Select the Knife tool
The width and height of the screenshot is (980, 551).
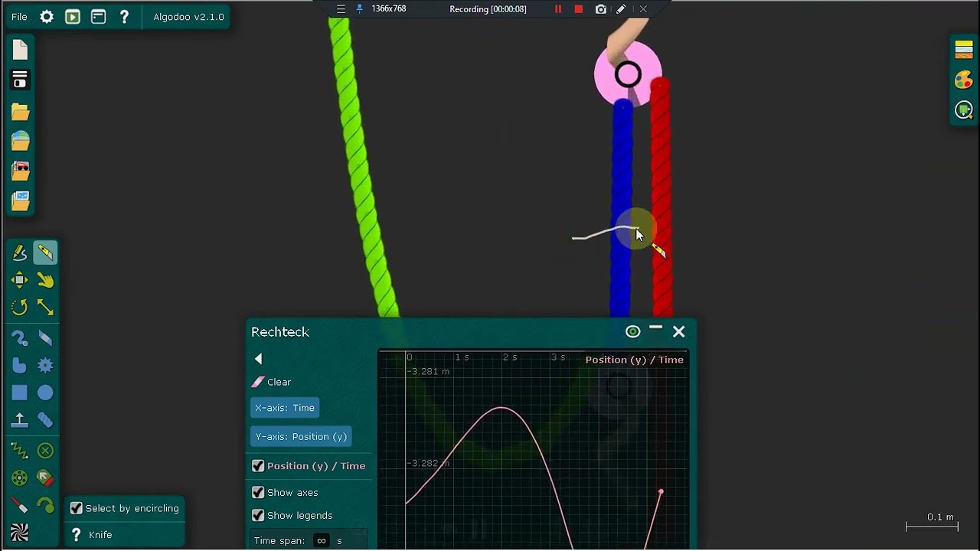[45, 253]
